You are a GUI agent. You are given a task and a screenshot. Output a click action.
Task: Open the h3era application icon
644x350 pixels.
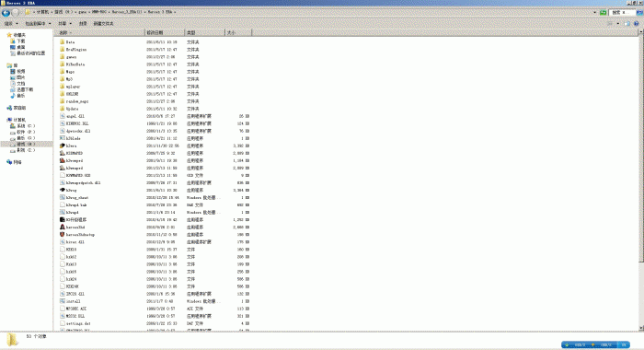tap(63, 146)
